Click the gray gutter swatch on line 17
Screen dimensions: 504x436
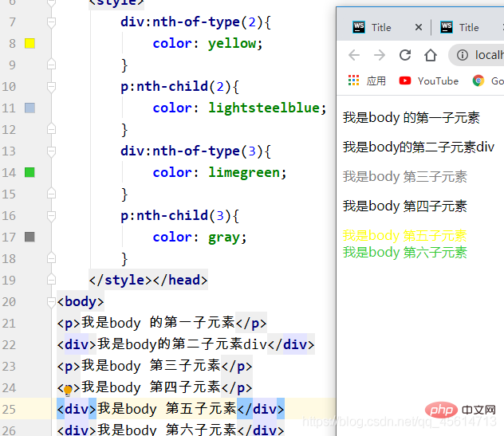tap(30, 237)
